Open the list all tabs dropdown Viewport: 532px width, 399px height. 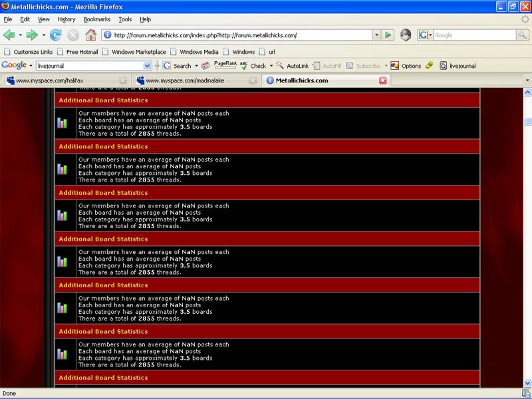[x=527, y=80]
